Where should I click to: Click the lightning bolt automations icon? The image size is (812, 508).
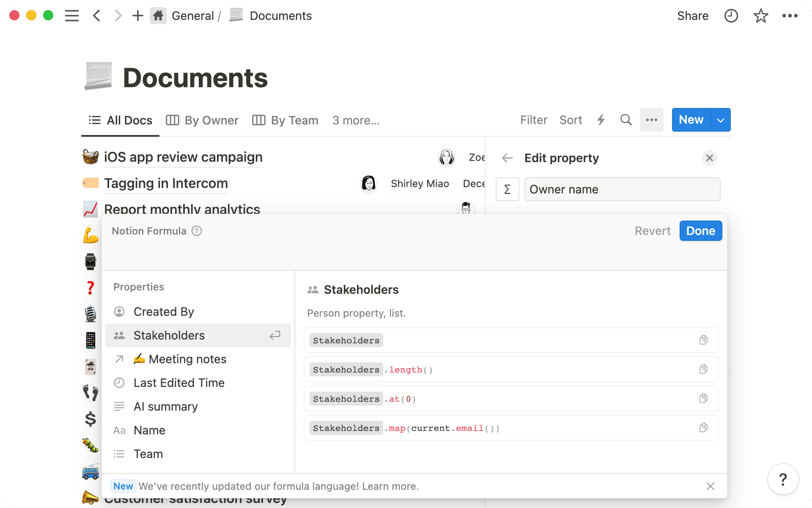601,120
